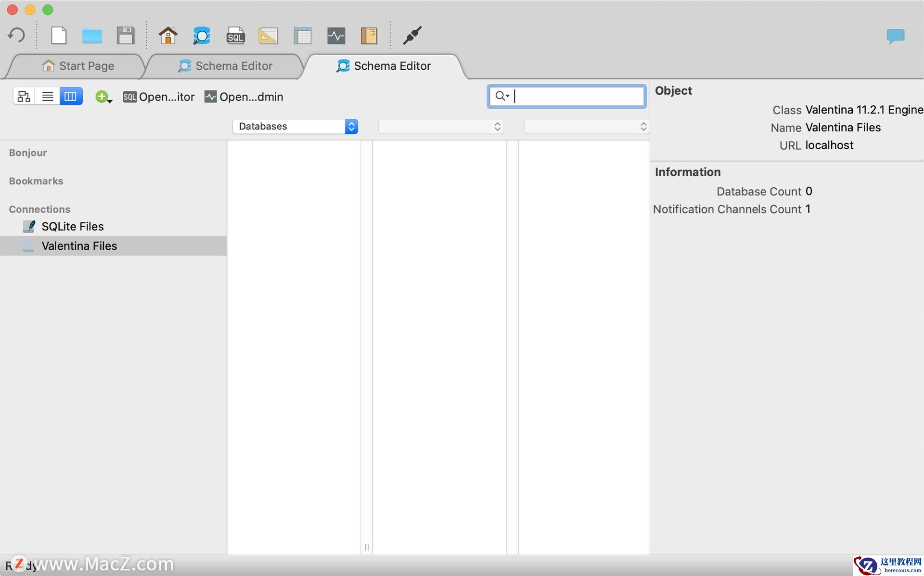Switch to tree diagram view mode
The height and width of the screenshot is (576, 924).
click(24, 96)
